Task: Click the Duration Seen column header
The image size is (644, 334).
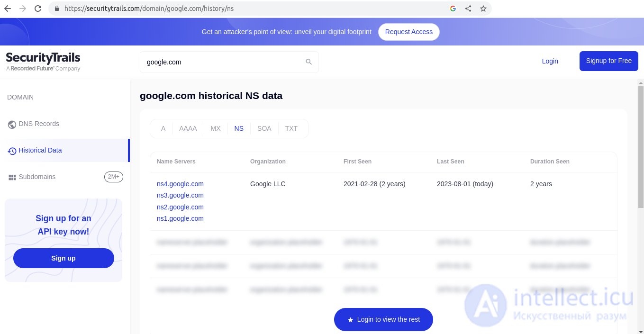Action: tap(550, 162)
